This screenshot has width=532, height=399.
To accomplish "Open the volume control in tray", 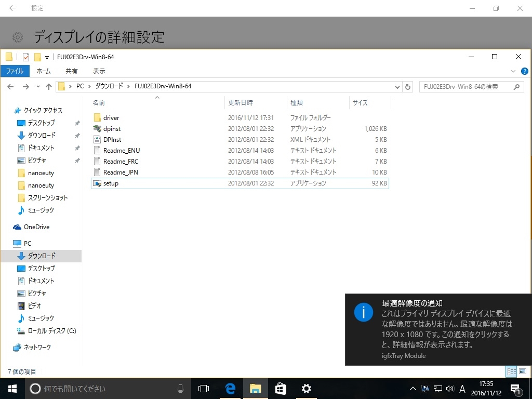I will pos(450,389).
